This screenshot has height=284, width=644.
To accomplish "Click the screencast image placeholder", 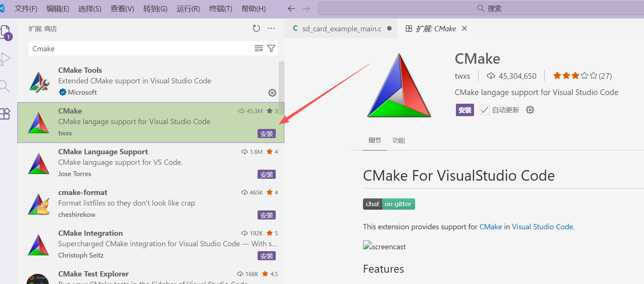I will [384, 246].
